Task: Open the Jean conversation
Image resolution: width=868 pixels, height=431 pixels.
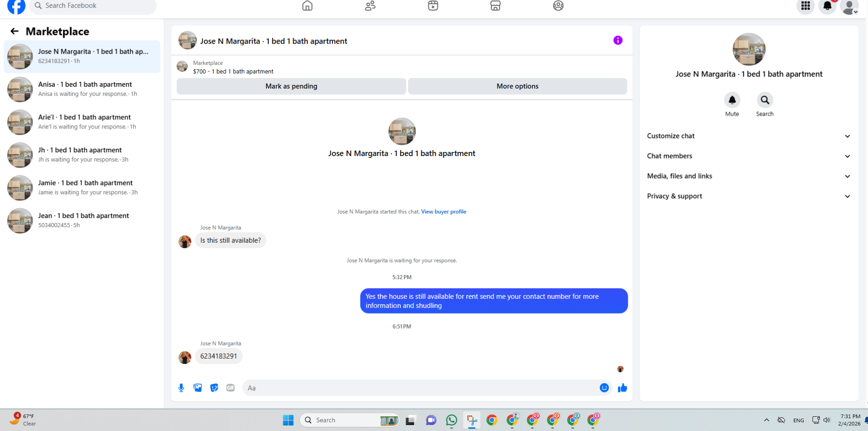Action: [x=82, y=220]
